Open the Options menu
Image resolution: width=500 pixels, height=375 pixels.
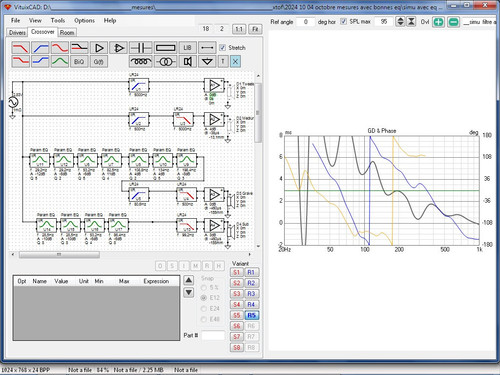84,20
